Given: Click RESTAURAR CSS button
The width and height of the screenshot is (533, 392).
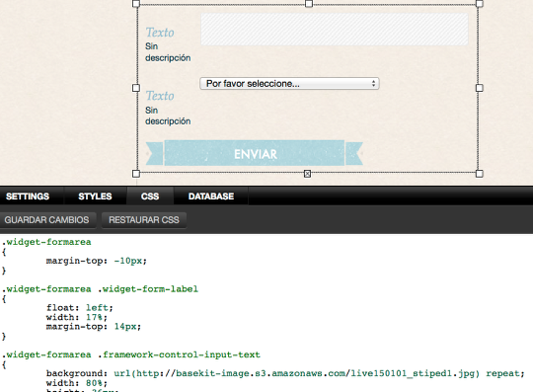Looking at the screenshot, I should [144, 220].
